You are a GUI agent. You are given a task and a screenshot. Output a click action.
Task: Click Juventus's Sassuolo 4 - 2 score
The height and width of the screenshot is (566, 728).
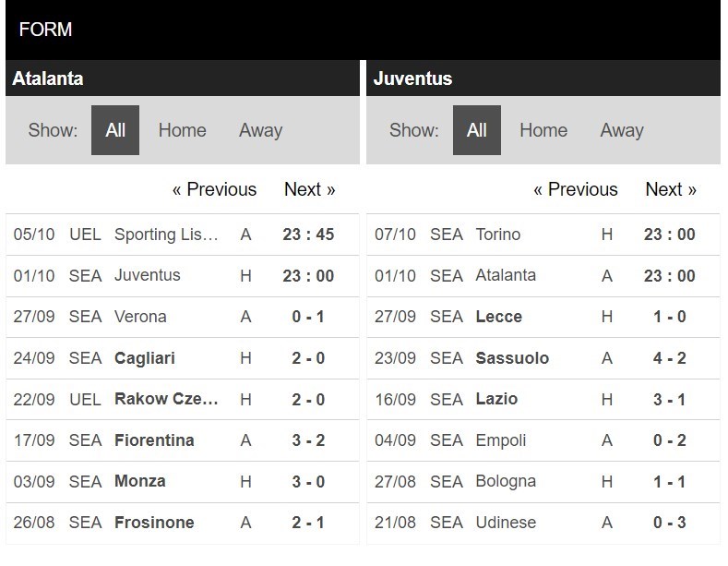[x=669, y=357]
